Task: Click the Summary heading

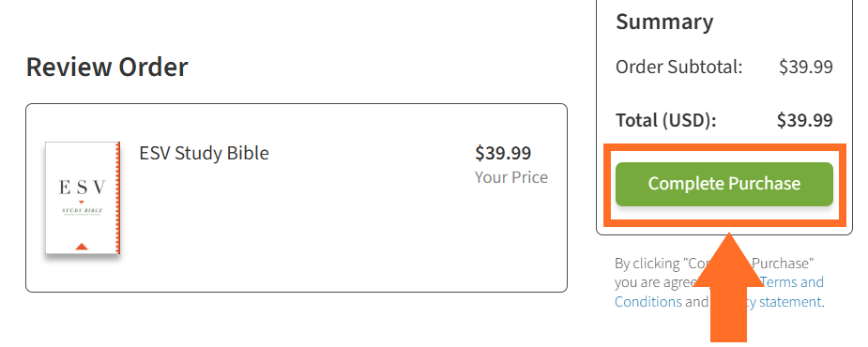Action: tap(664, 23)
